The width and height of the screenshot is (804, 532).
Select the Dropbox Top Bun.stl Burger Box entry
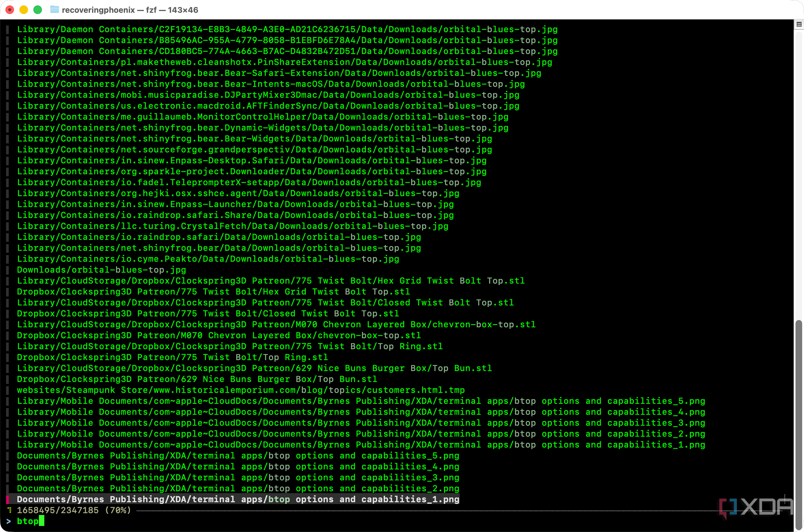click(197, 379)
